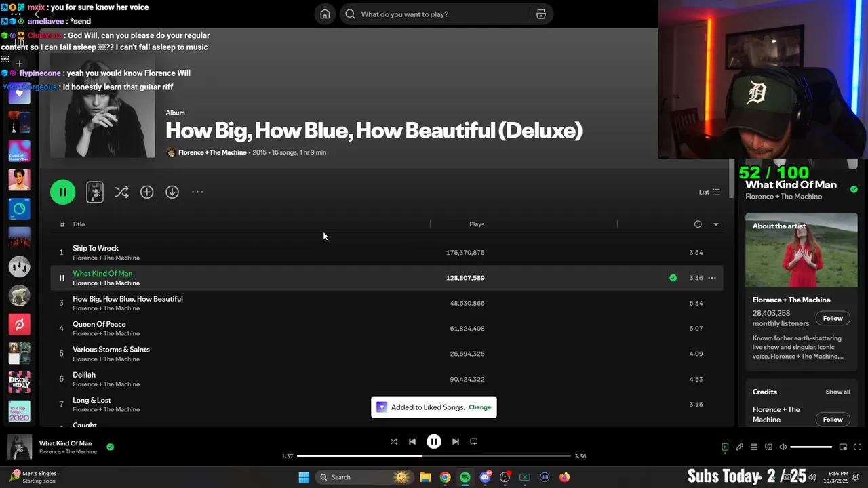This screenshot has width=868, height=488.
Task: Open Discord from taskbar
Action: tap(485, 477)
